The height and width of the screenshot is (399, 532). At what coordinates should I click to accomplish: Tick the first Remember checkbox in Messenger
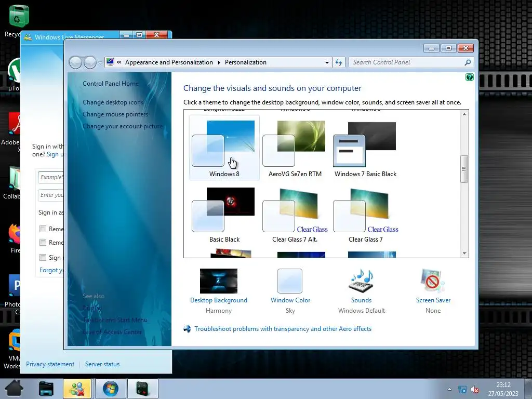(43, 229)
